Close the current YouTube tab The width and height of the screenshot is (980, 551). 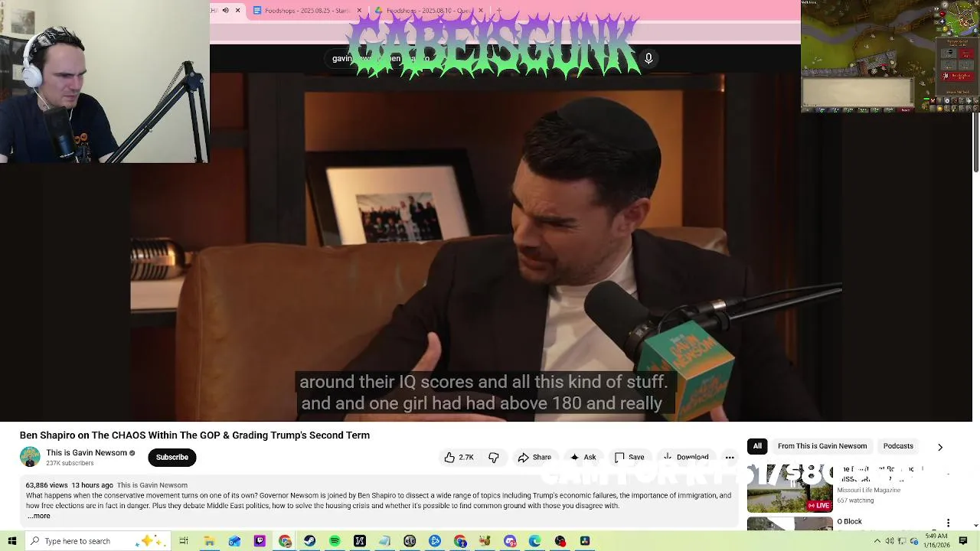coord(237,10)
